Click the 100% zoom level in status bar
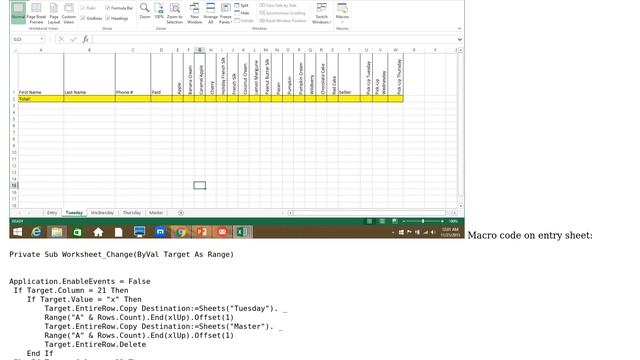The image size is (640, 360). coord(453,221)
